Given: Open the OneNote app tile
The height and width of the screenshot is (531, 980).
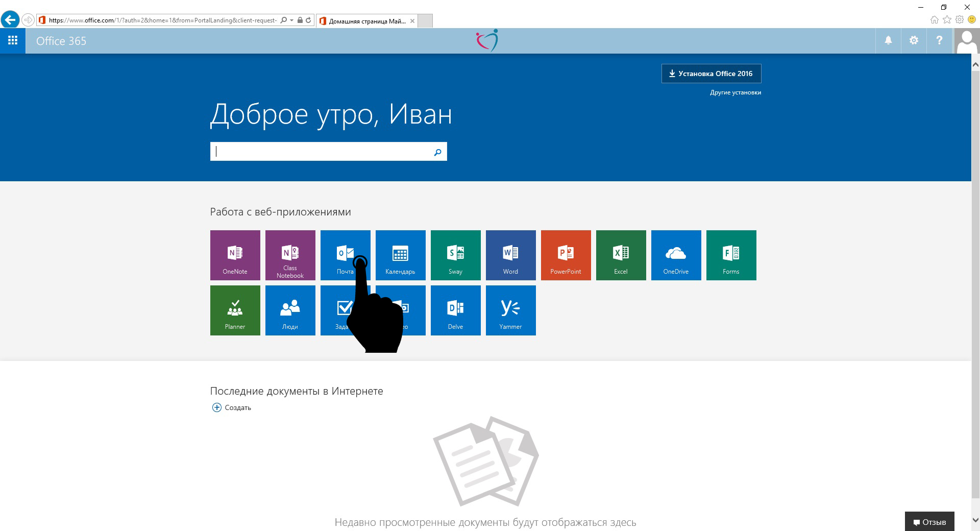Looking at the screenshot, I should click(235, 255).
